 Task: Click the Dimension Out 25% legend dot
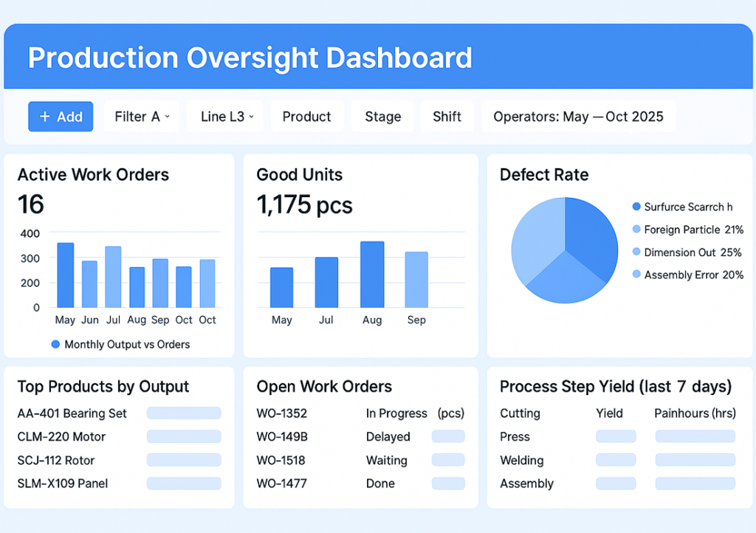[636, 252]
